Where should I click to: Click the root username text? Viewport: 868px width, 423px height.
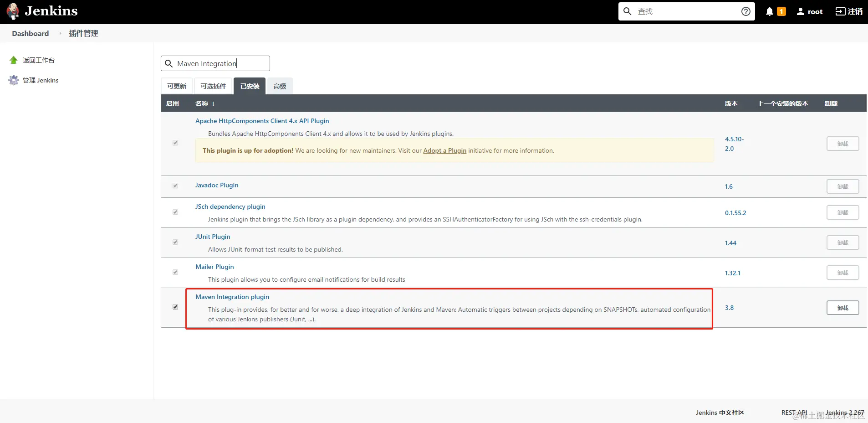pyautogui.click(x=815, y=12)
